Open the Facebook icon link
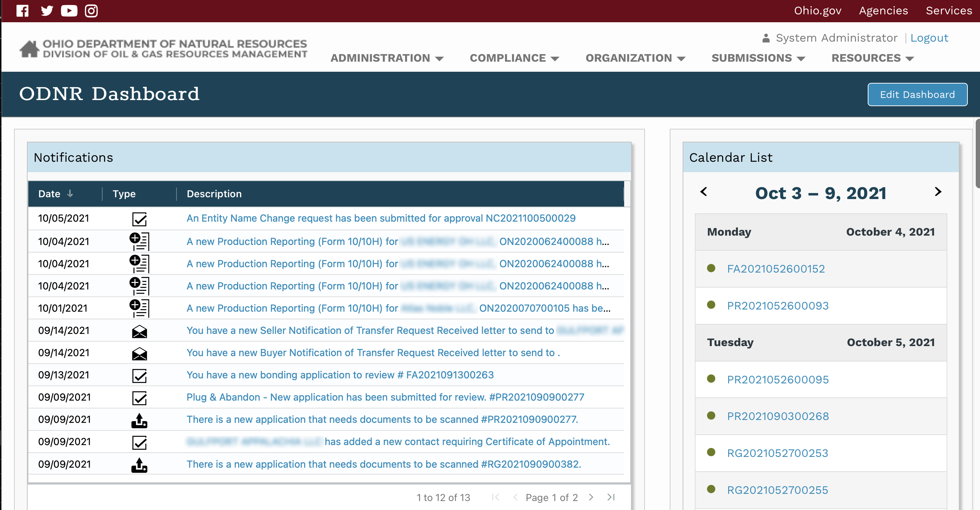 click(23, 11)
